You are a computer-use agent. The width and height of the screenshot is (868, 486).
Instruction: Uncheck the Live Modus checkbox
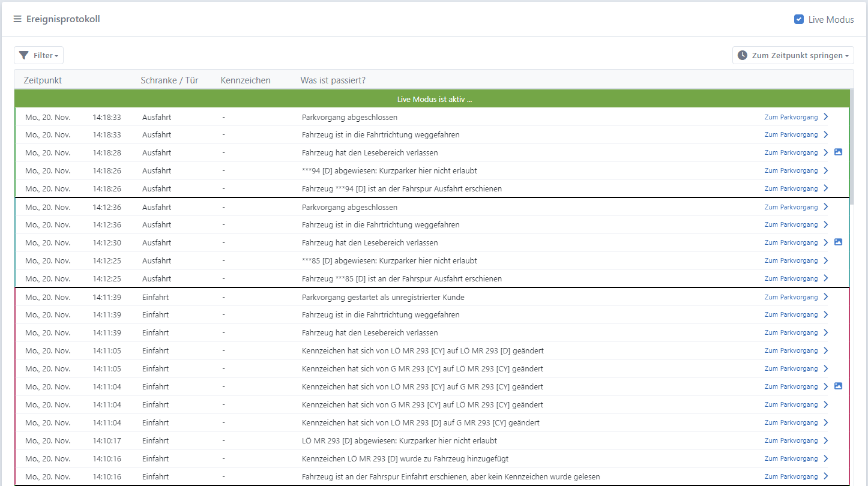pos(799,19)
